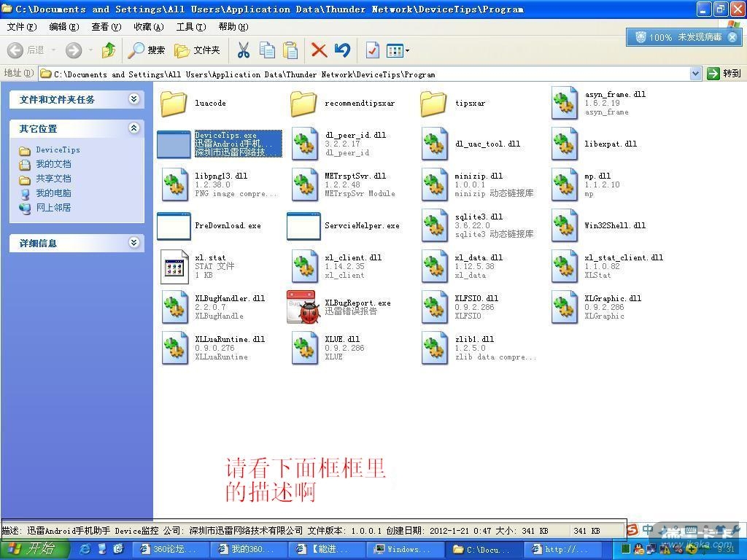747x560 pixels.
Task: Expand the 详细信息 panel
Action: 134,242
